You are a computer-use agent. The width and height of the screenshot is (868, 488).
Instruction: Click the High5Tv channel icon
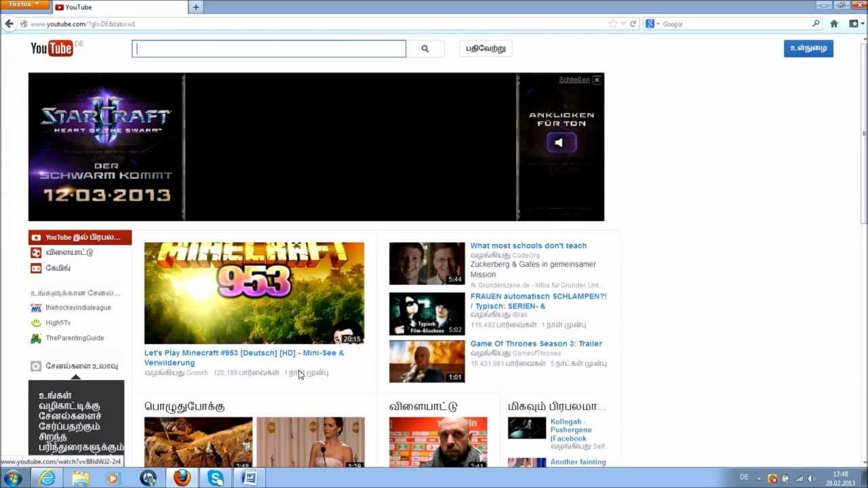pos(36,323)
